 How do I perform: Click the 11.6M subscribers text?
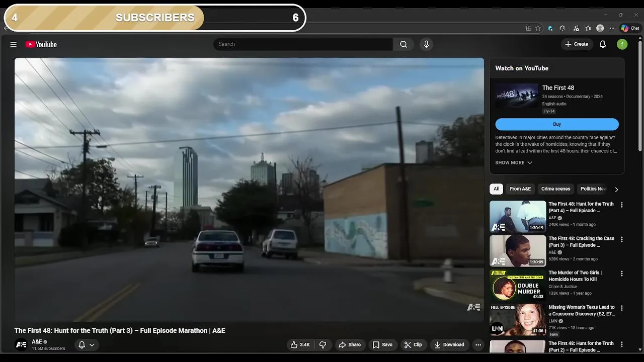48,348
